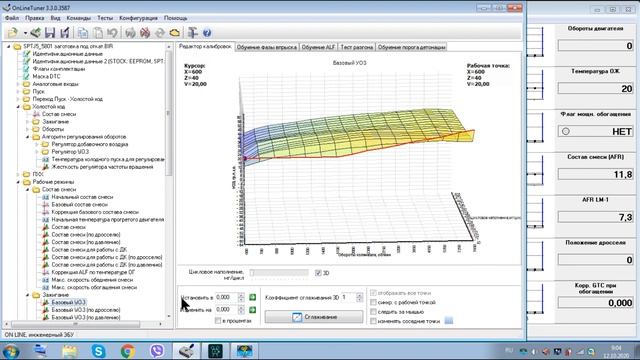Open the Конфигурация menu
Viewport: 640px width, 360px height.
point(138,18)
